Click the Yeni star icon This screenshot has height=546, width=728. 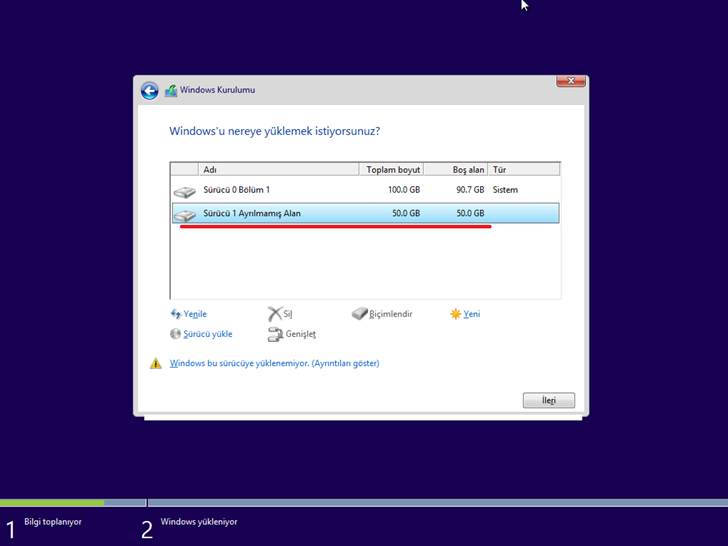(x=455, y=314)
